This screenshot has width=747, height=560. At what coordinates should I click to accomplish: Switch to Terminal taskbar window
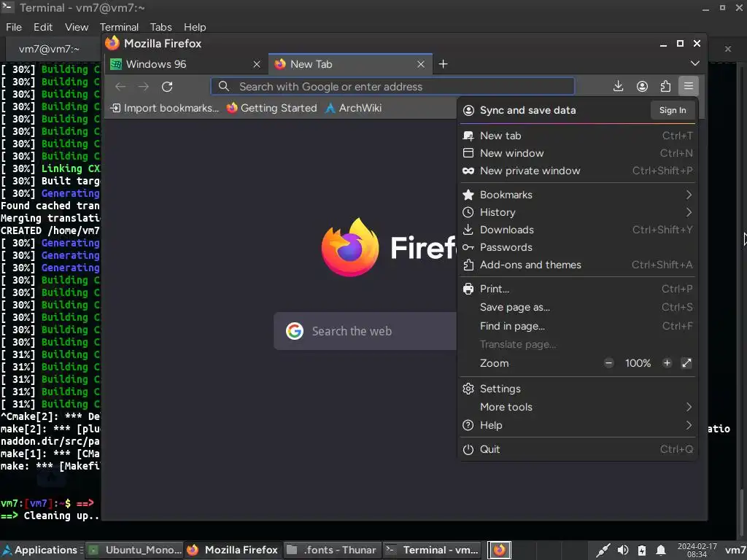(432, 550)
